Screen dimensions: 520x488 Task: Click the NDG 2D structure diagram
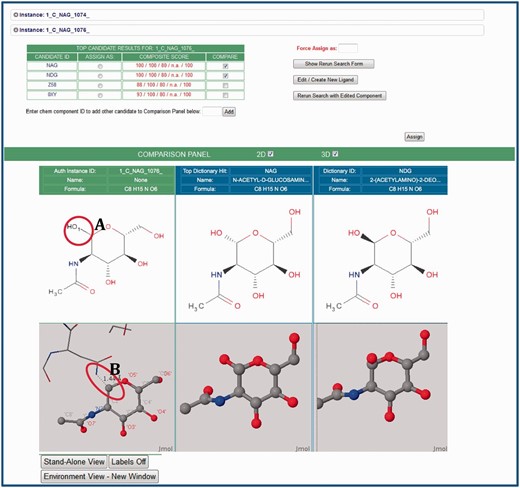point(381,259)
